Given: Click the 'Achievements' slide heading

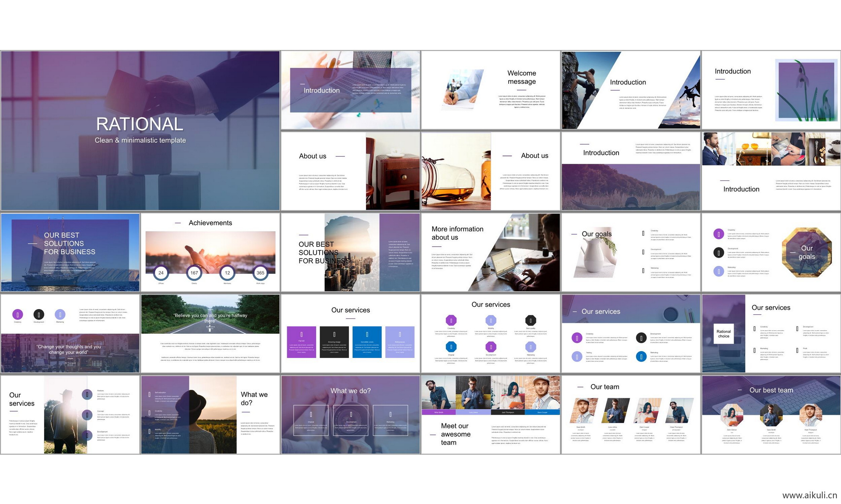Looking at the screenshot, I should 210,223.
